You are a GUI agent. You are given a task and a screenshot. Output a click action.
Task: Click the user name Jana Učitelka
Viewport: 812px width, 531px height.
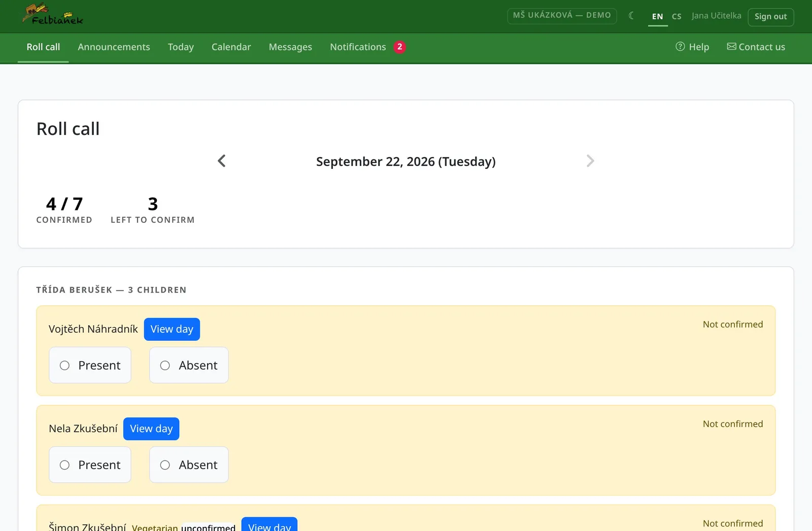tap(716, 16)
